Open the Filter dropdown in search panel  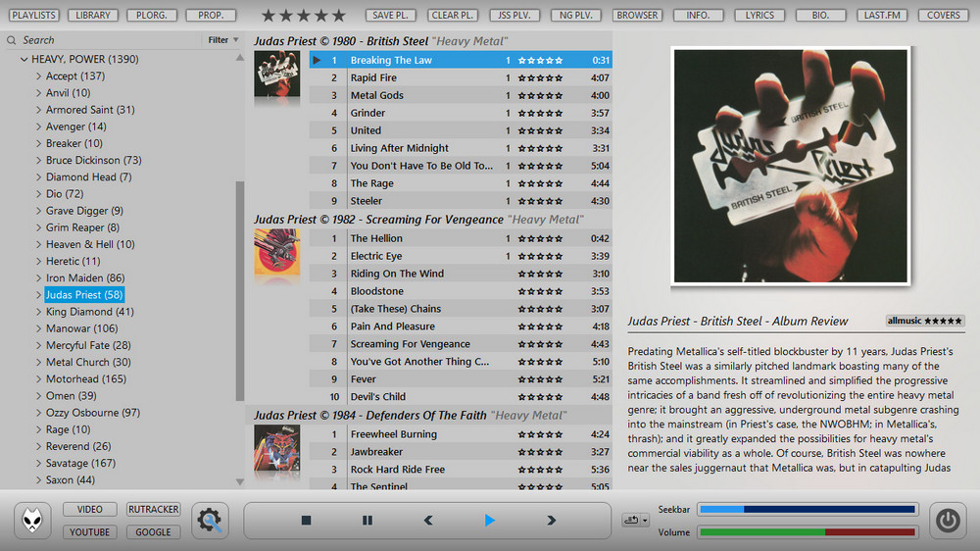tap(222, 40)
